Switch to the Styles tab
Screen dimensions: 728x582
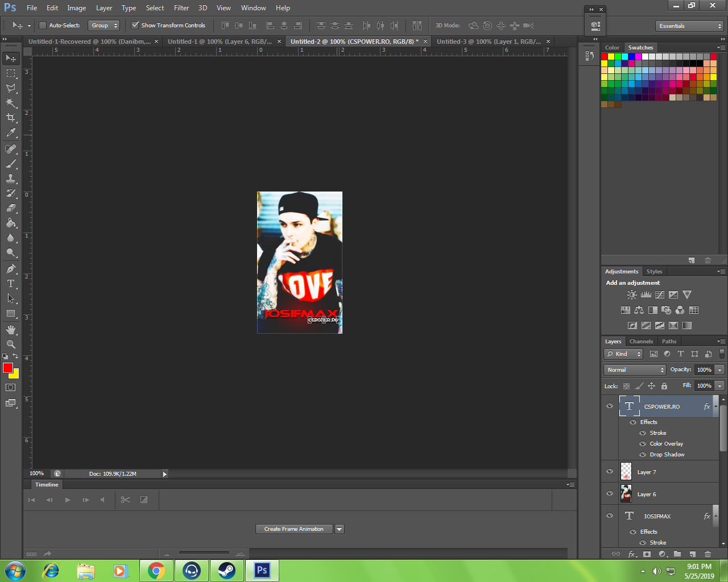654,272
